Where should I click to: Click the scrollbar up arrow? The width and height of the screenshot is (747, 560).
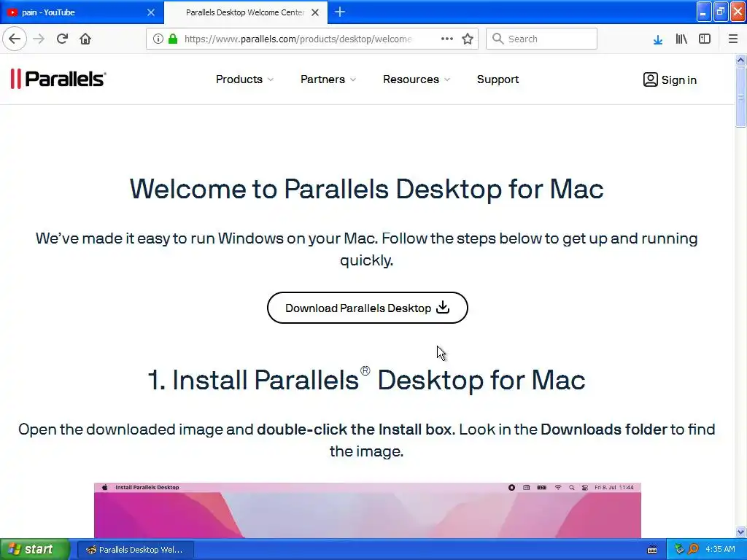pyautogui.click(x=740, y=60)
